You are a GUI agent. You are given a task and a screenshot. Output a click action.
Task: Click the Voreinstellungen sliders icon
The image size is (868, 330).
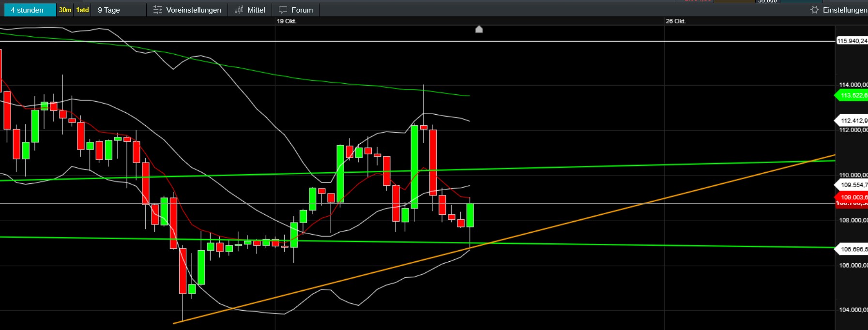157,10
